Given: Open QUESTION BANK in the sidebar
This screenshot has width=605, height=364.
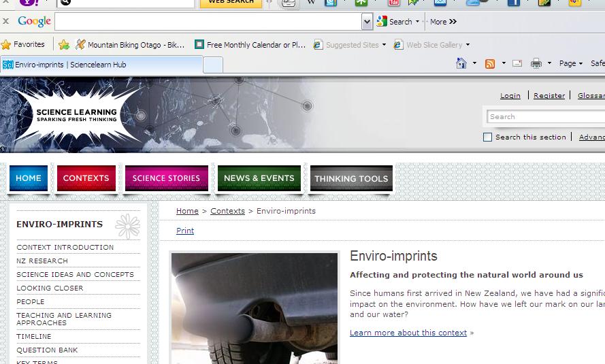Looking at the screenshot, I should (47, 350).
